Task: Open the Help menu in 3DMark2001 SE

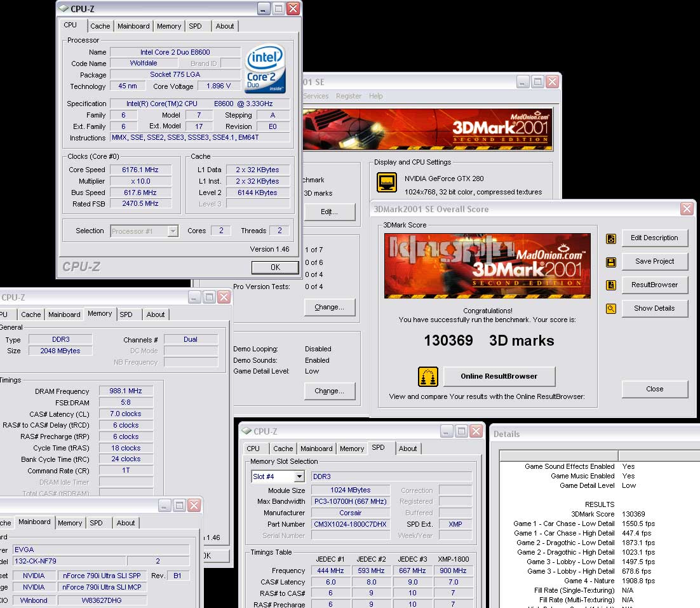Action: pos(375,96)
